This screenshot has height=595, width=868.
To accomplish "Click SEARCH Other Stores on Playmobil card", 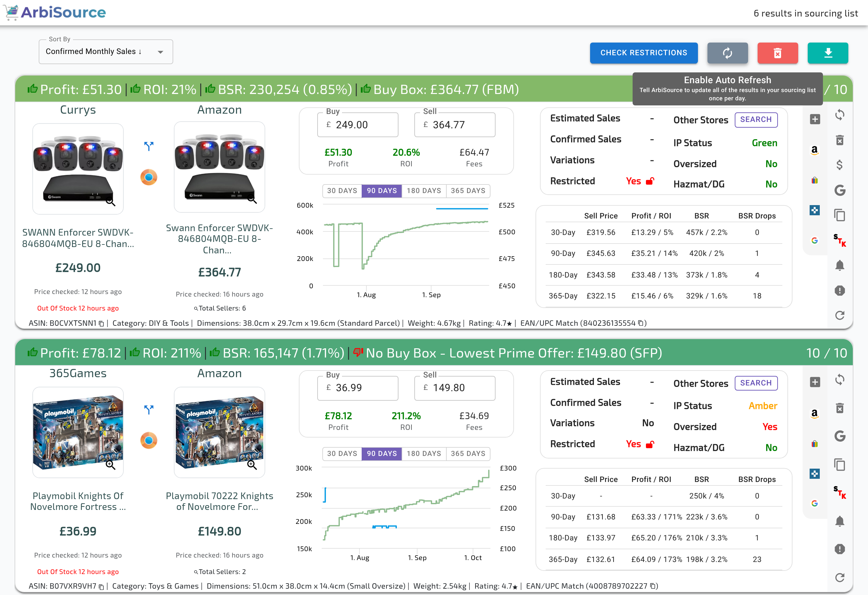I will [x=756, y=383].
